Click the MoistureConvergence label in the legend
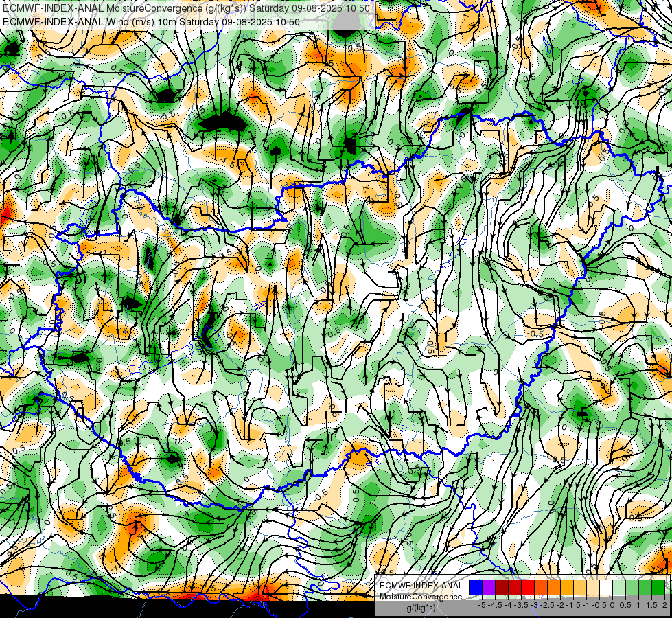Viewport: 672px width, 618px height. pos(421,597)
